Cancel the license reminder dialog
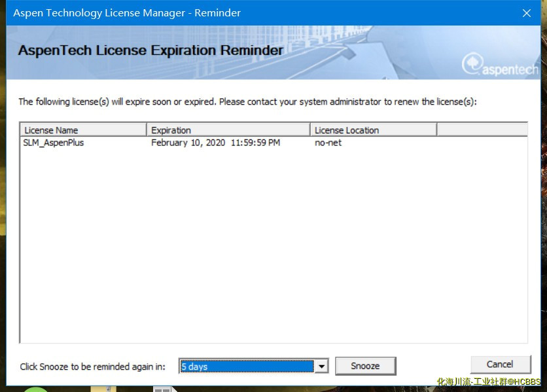 pos(501,365)
